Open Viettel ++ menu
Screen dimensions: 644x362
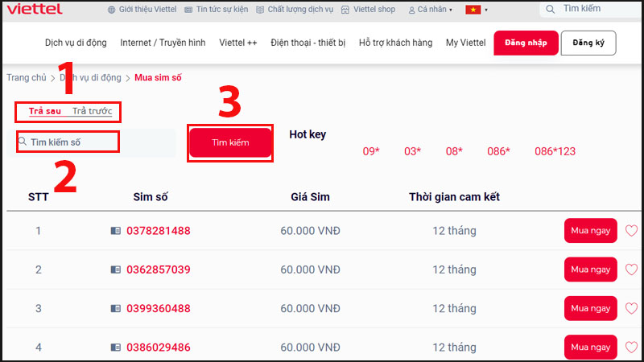coord(237,43)
